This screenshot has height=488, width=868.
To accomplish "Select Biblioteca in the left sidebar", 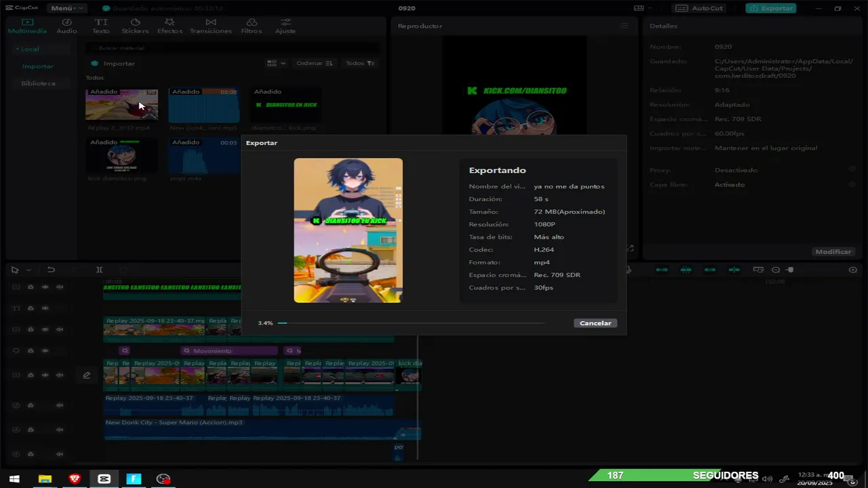I will pos(38,83).
